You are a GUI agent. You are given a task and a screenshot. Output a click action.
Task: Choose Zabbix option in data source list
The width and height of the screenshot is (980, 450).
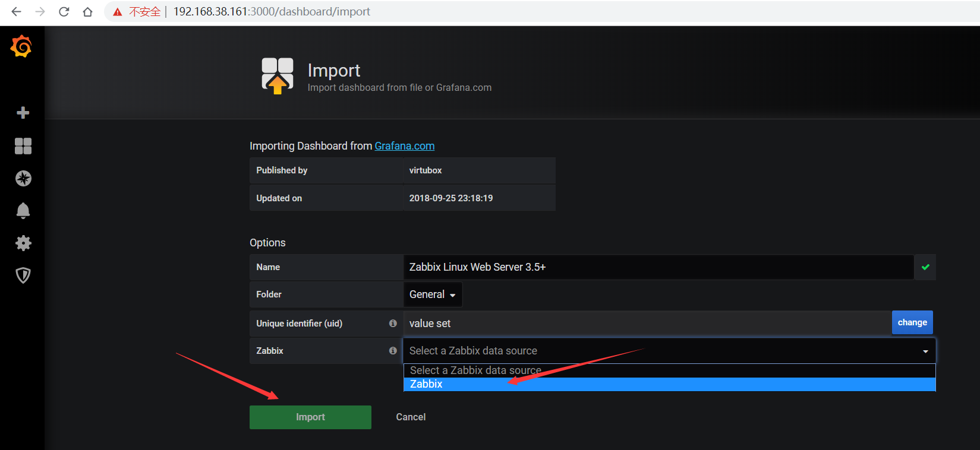pyautogui.click(x=669, y=384)
